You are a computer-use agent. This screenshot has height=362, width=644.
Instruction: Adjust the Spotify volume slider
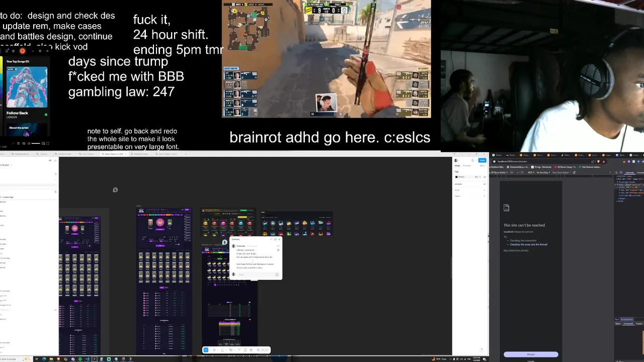tap(36, 143)
